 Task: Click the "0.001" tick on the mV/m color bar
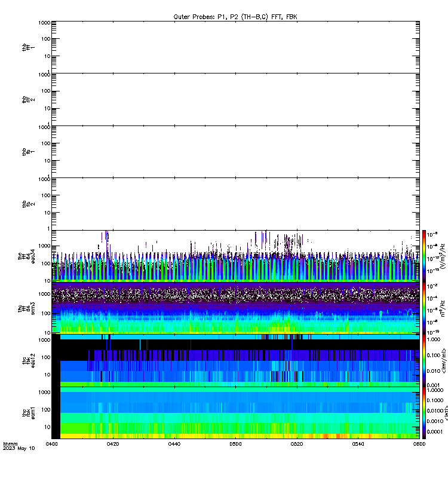tap(434, 385)
